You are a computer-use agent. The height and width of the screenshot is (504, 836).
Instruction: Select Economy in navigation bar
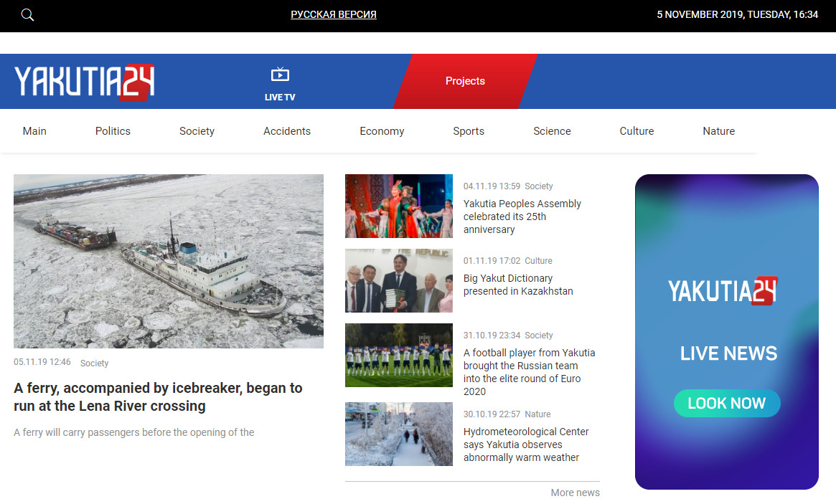(382, 131)
